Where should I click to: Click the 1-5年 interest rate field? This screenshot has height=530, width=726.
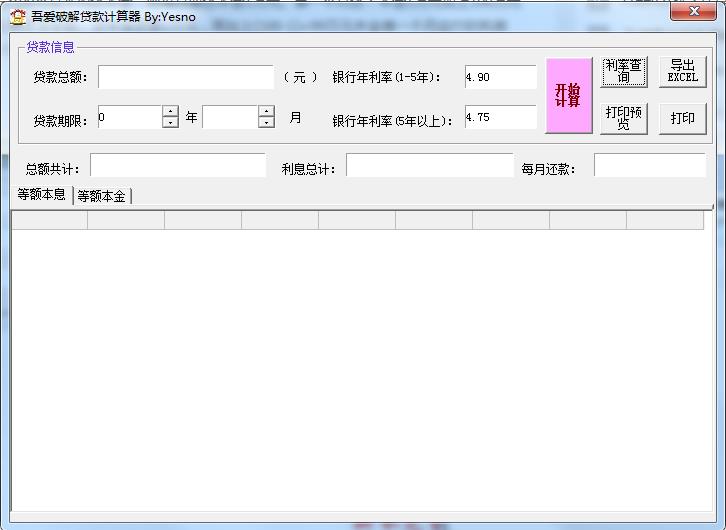click(501, 77)
